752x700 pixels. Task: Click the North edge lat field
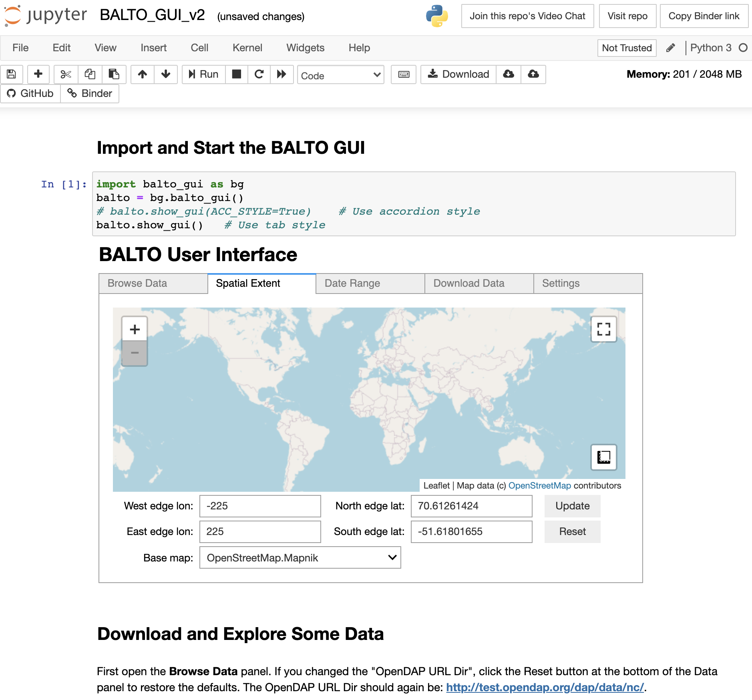click(472, 506)
